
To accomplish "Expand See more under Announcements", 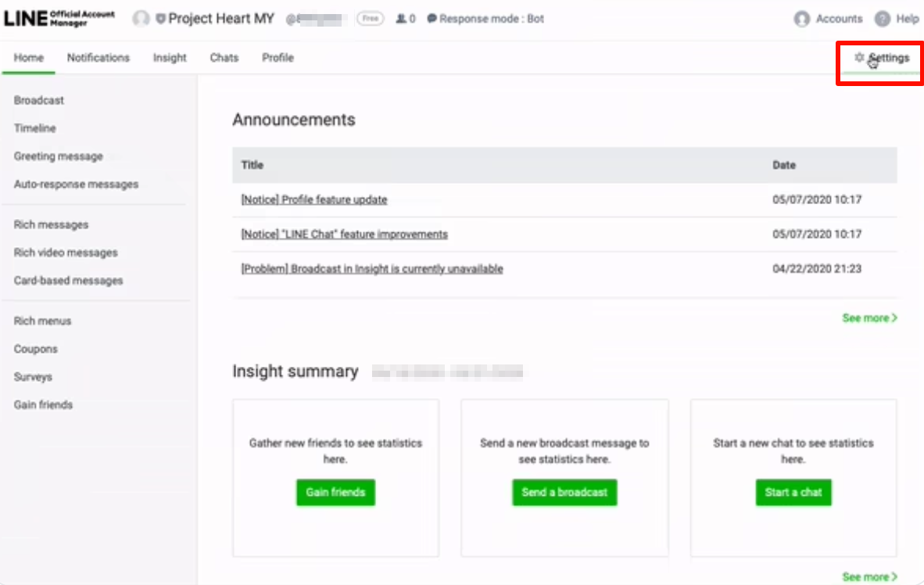I will tap(869, 318).
